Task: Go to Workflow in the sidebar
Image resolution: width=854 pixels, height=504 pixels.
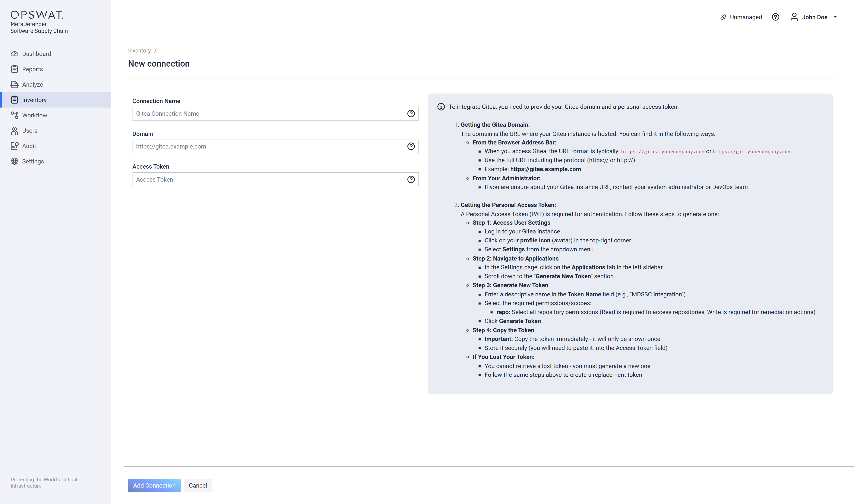Action: [x=34, y=115]
